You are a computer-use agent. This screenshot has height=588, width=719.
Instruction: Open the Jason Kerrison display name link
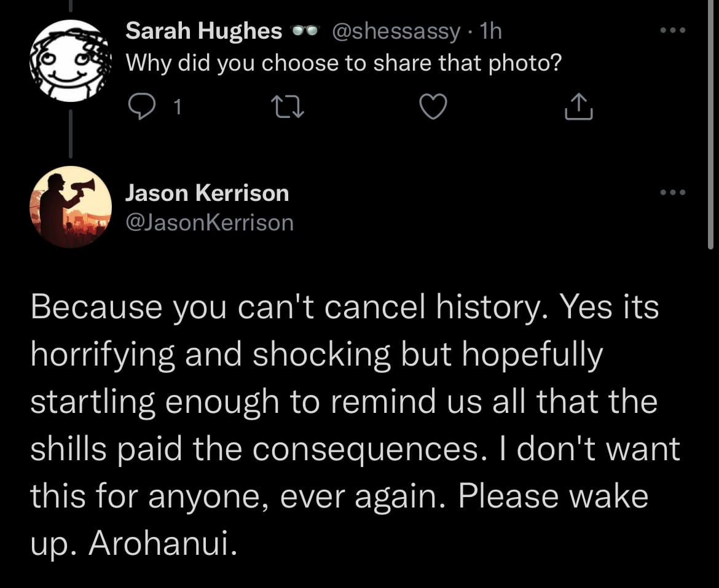207,192
